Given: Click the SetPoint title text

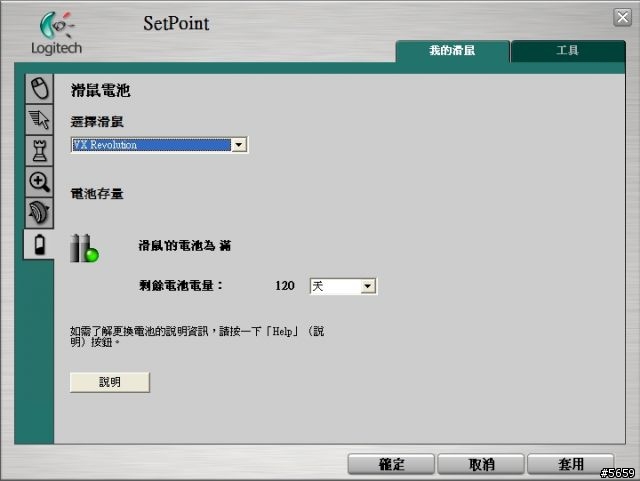Looking at the screenshot, I should coord(176,23).
